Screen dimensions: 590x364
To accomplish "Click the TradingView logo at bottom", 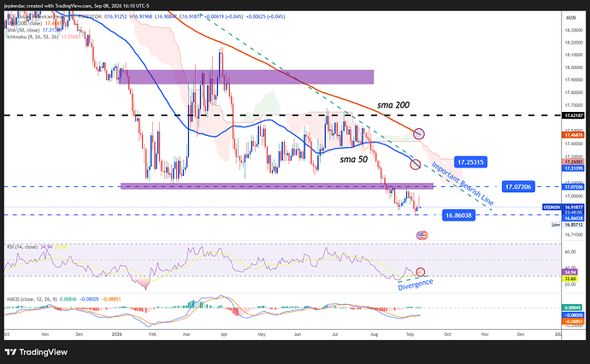I will click(x=36, y=352).
